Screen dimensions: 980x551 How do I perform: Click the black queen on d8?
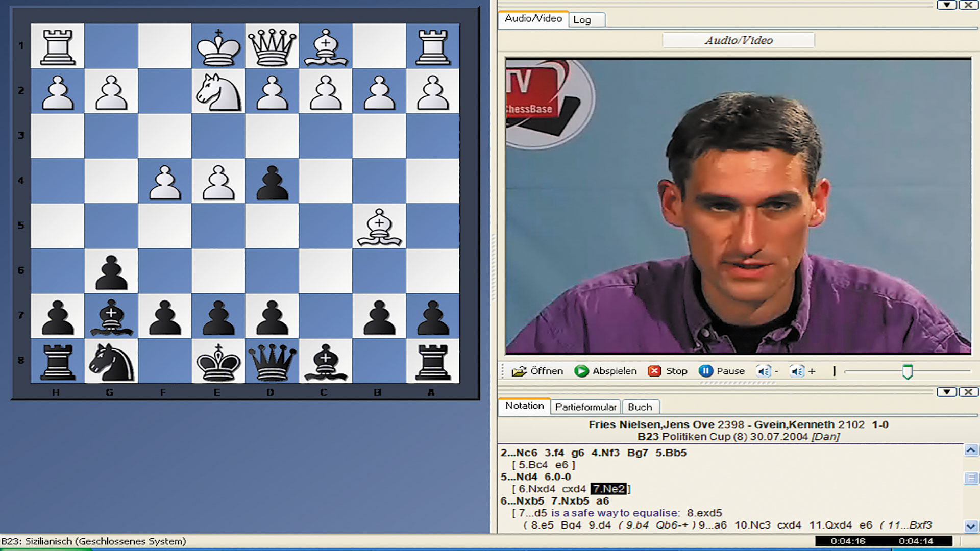click(271, 362)
